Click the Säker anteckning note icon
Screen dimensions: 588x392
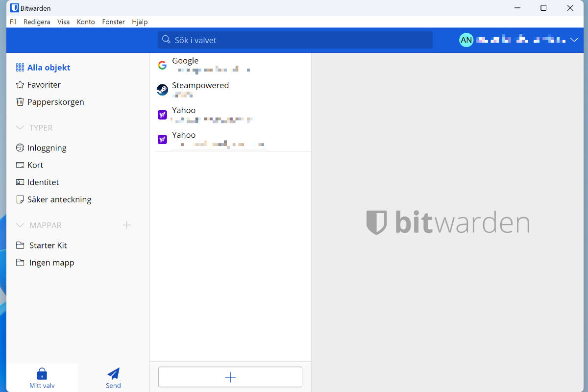(x=20, y=199)
